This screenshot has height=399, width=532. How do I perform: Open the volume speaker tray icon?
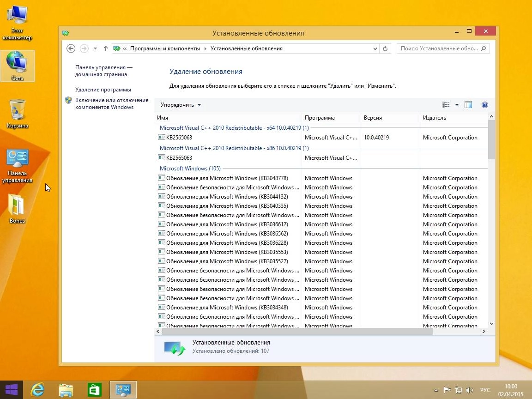[x=470, y=390]
